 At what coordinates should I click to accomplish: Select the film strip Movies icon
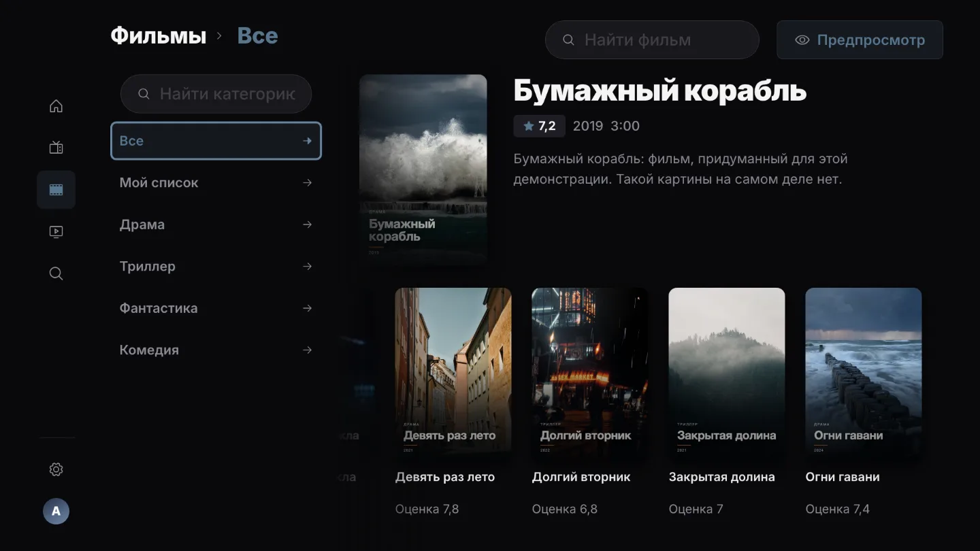point(56,190)
